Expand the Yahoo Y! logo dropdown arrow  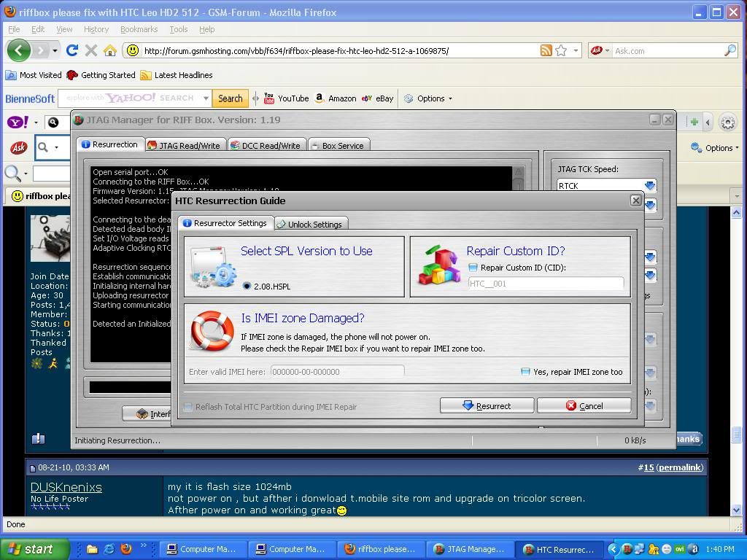point(36,122)
